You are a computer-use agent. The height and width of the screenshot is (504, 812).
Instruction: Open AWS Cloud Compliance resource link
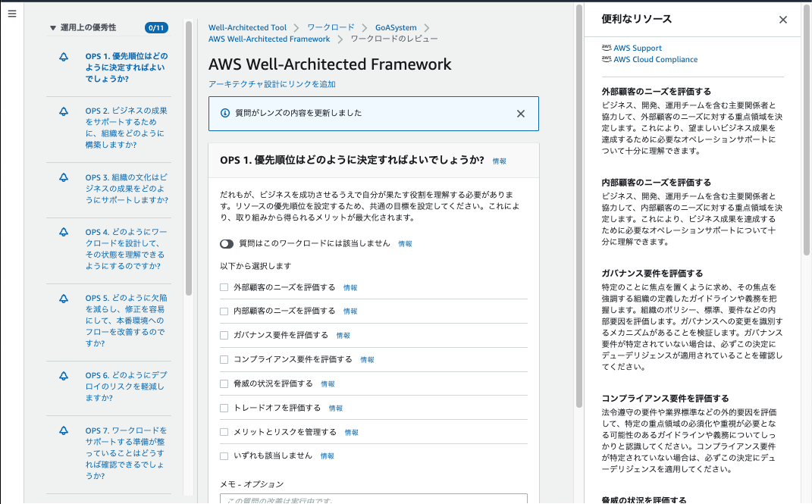(x=656, y=60)
